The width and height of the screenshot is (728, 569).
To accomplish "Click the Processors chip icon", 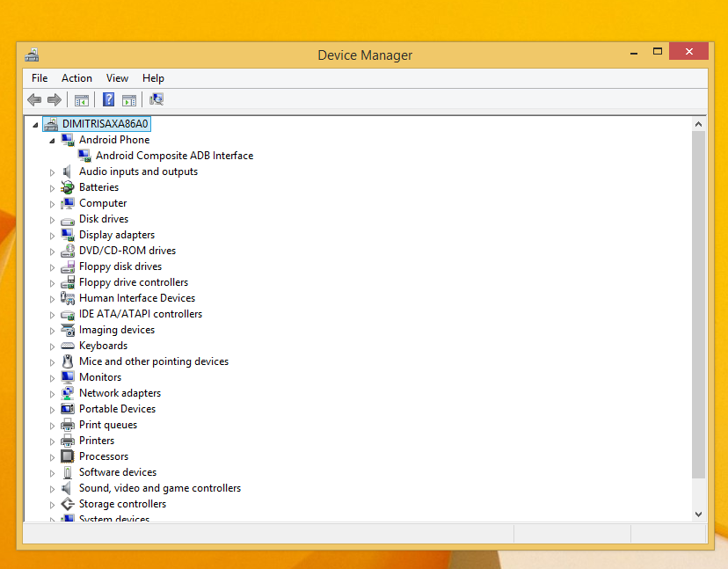I will [x=68, y=456].
